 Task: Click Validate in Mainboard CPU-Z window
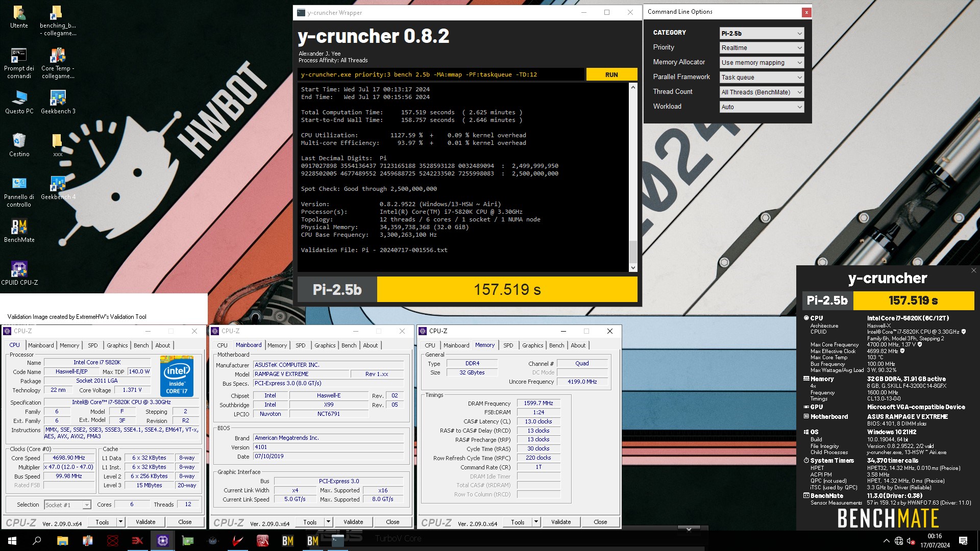(353, 522)
